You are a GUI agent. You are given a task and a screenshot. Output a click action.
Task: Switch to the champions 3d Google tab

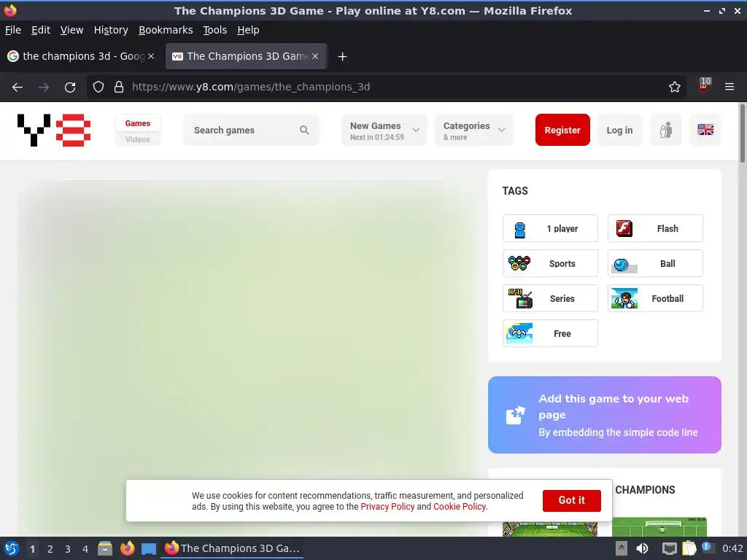[82, 56]
